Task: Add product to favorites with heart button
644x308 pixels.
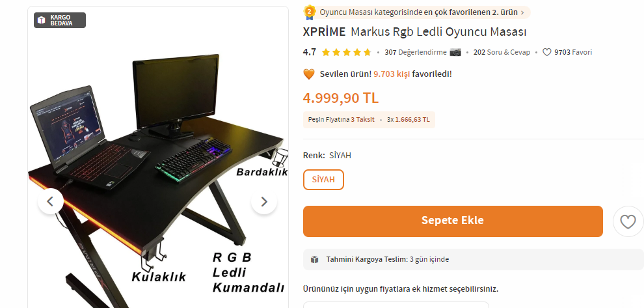Action: click(x=628, y=221)
